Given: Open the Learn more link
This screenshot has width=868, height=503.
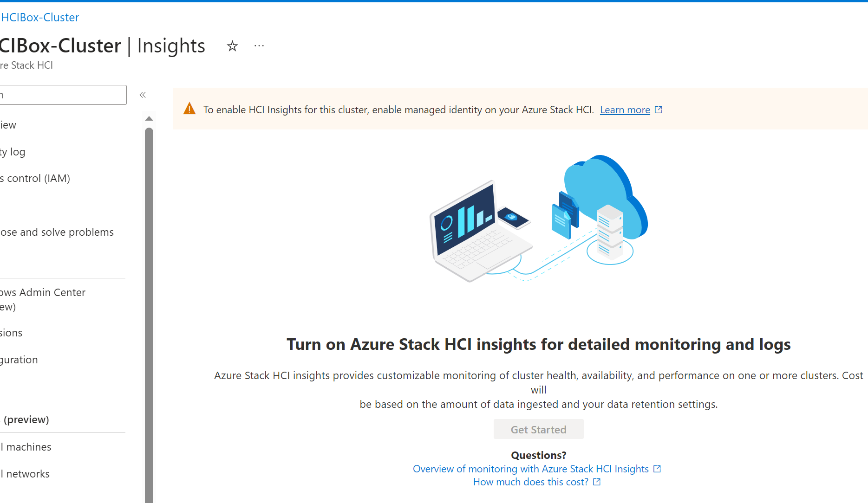Looking at the screenshot, I should (x=625, y=110).
